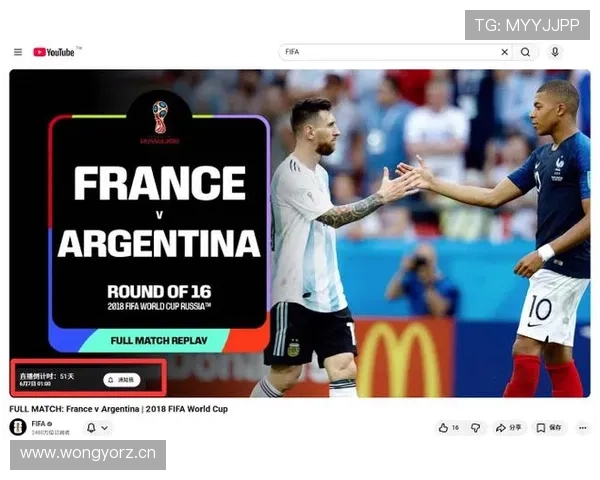Viewport: 600px width, 480px height.
Task: Share the video using the arrow button
Action: click(508, 428)
